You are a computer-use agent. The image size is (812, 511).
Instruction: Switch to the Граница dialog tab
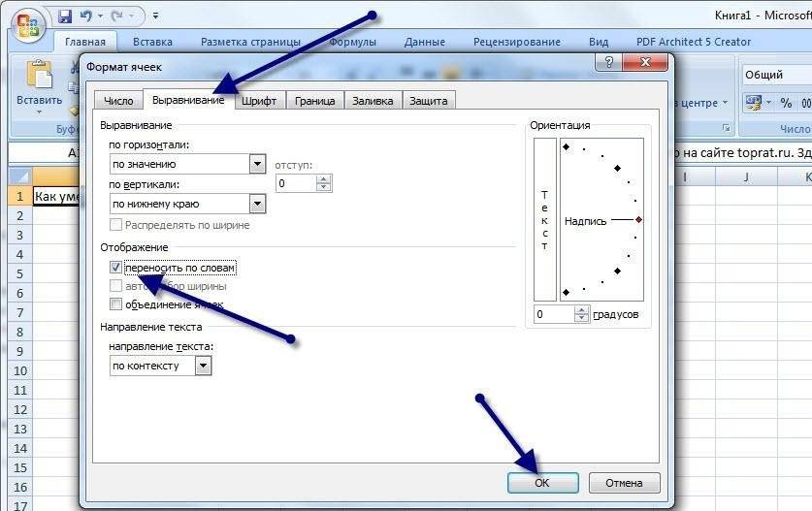[315, 101]
